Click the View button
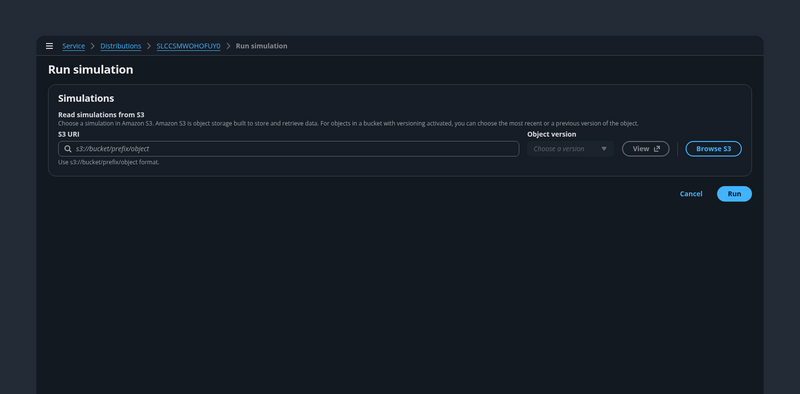This screenshot has height=394, width=800. pos(645,149)
